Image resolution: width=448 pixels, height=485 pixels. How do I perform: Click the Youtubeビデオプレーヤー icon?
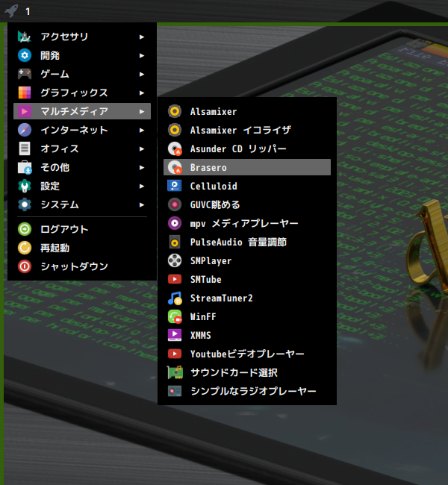coord(175,354)
